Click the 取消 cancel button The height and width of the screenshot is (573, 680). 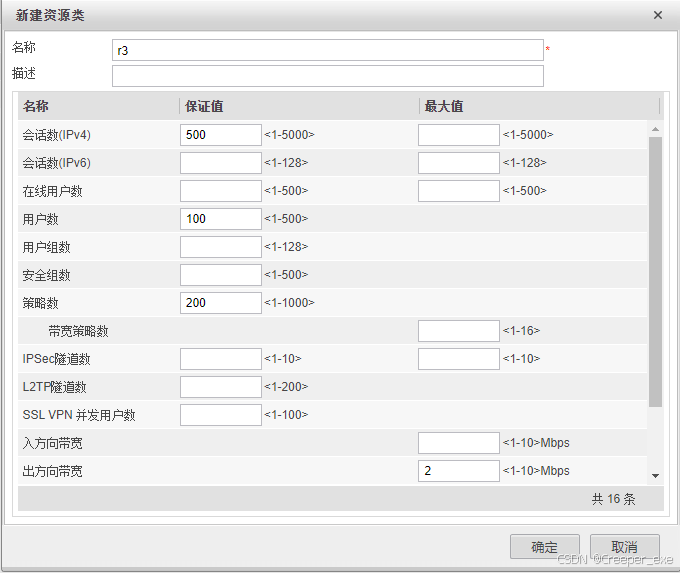click(624, 547)
